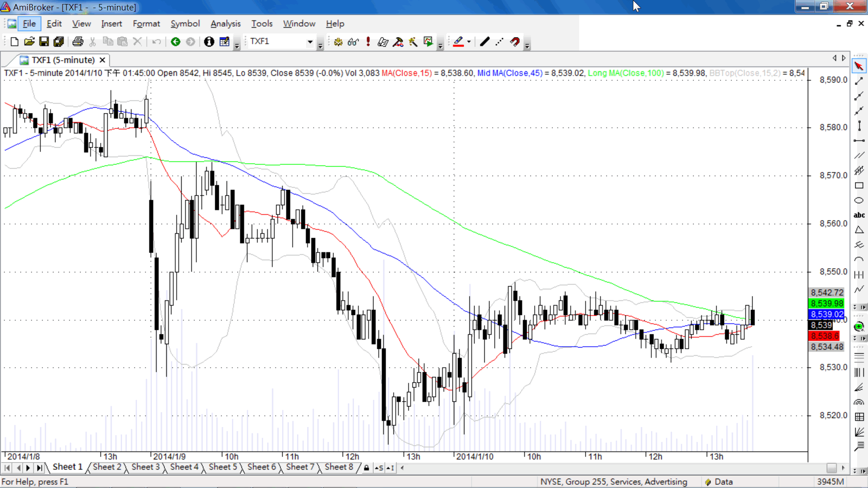The width and height of the screenshot is (868, 488).
Task: Select the Horizontal line tool
Action: (859, 141)
